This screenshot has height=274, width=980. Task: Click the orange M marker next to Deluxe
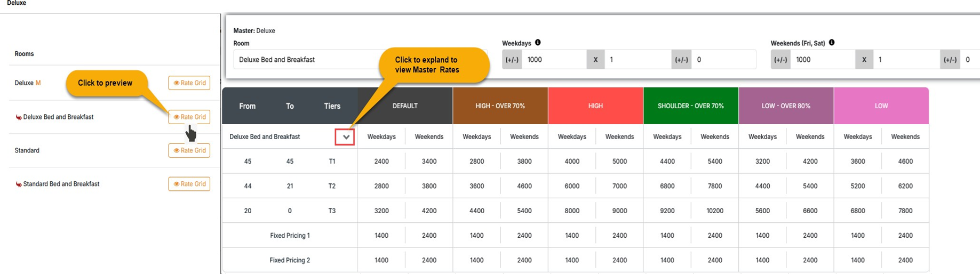point(38,83)
